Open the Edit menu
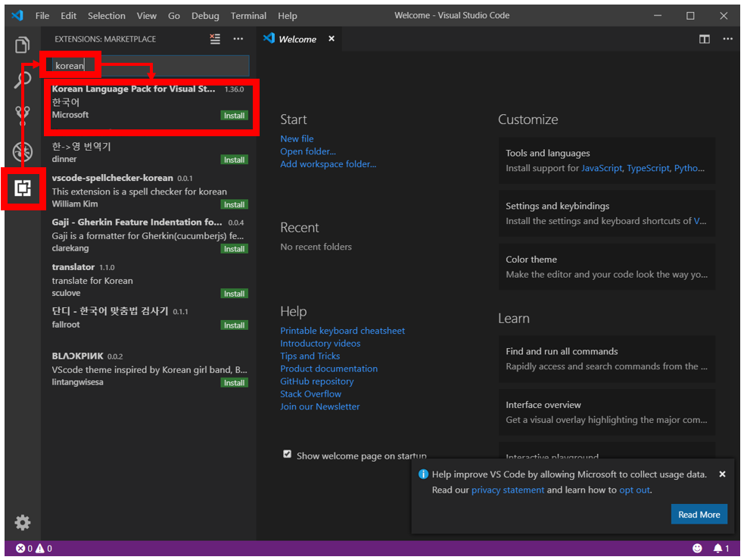744x560 pixels. 68,16
